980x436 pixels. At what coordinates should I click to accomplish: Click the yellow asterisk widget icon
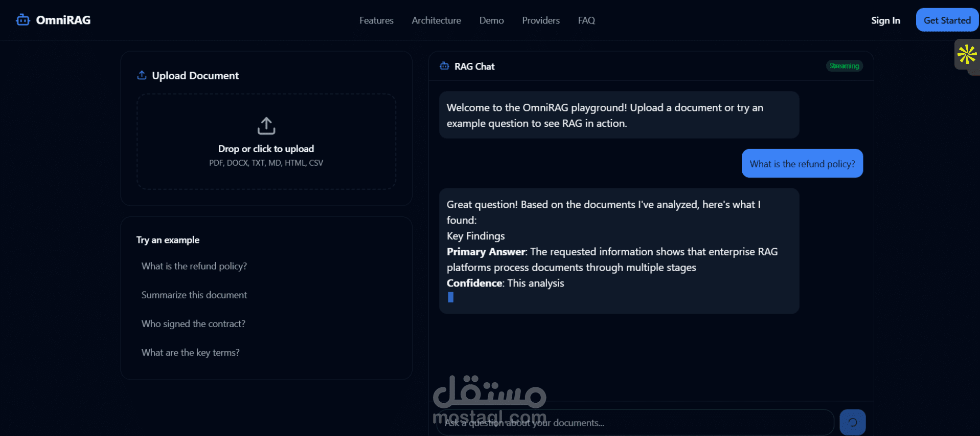click(x=967, y=54)
